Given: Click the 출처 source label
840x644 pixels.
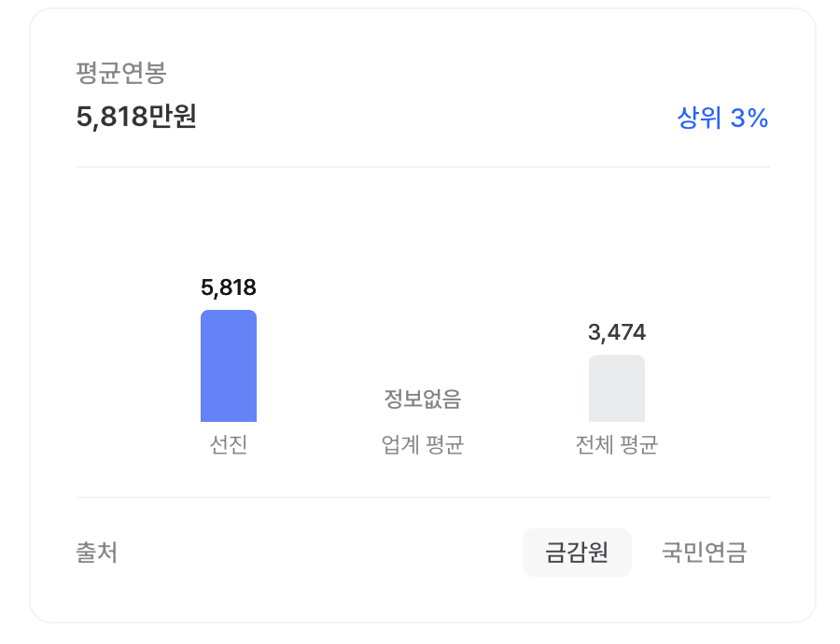Looking at the screenshot, I should point(97,553).
